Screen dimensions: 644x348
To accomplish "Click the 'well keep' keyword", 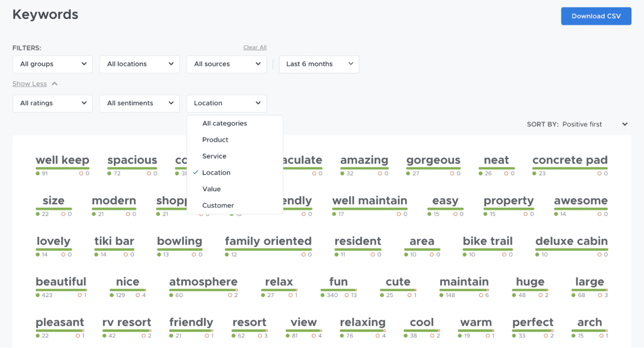I will 62,159.
